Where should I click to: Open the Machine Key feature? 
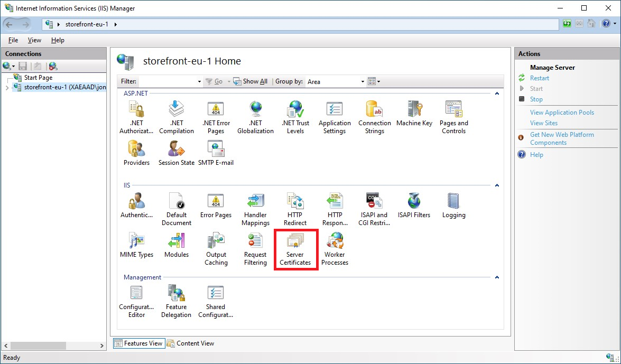point(414,113)
